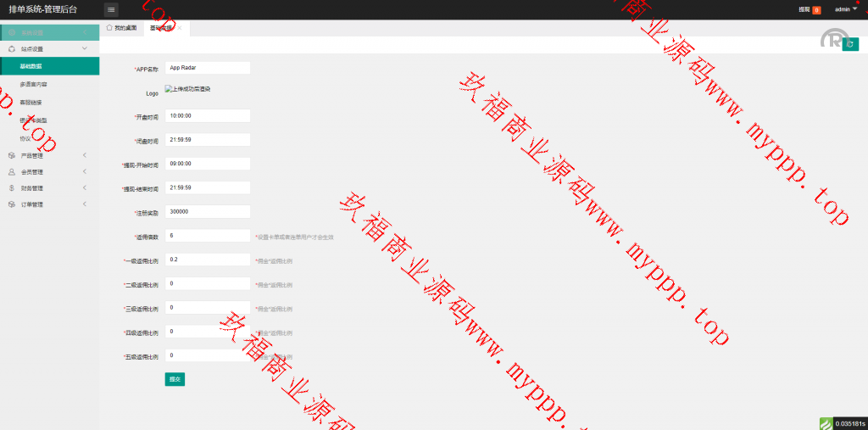Click the green 提交 submit button
Image resolution: width=868 pixels, height=430 pixels.
175,379
